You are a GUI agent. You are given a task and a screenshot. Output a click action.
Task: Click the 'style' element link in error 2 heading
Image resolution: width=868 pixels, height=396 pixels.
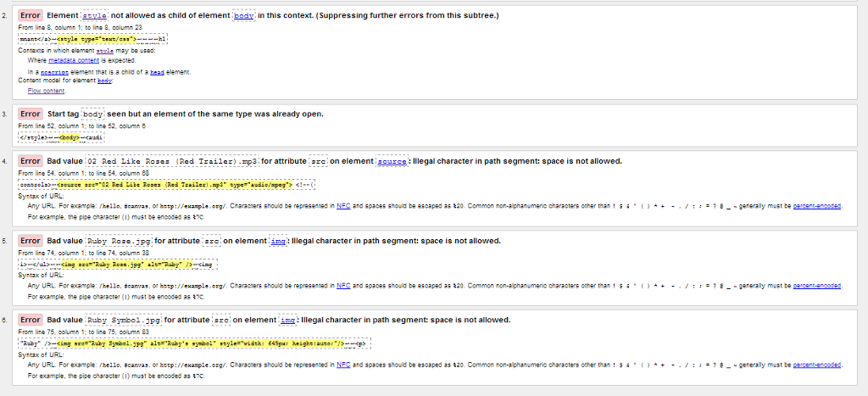click(92, 16)
